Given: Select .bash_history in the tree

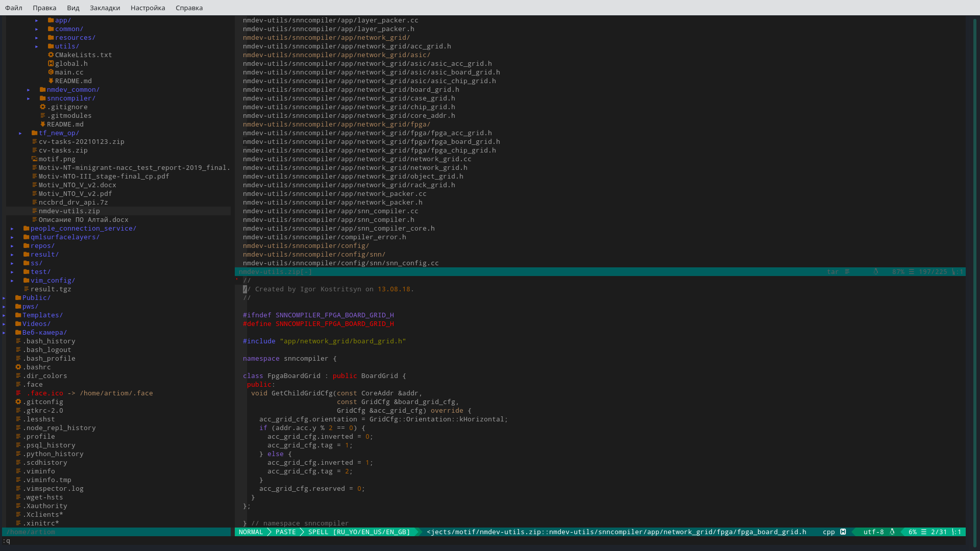Looking at the screenshot, I should 49,341.
